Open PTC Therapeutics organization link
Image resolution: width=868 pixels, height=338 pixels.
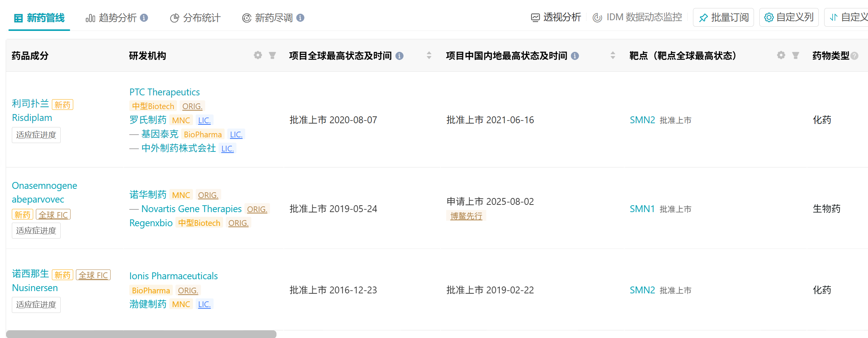(164, 92)
